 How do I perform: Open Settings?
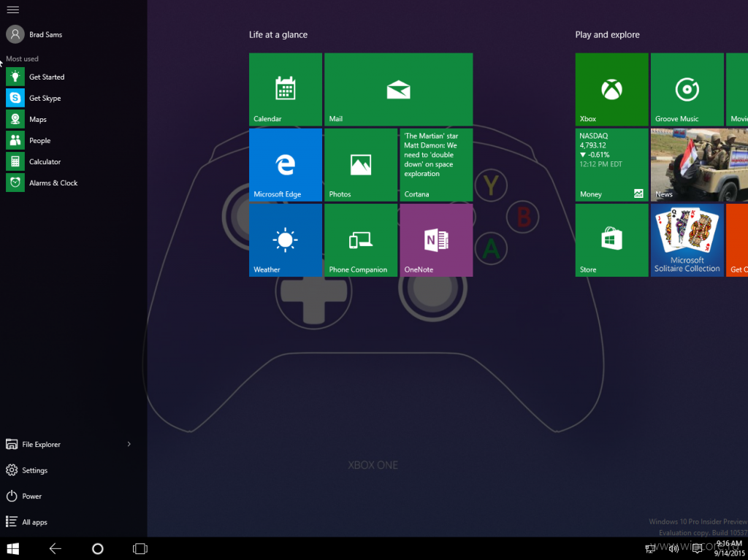click(x=27, y=470)
